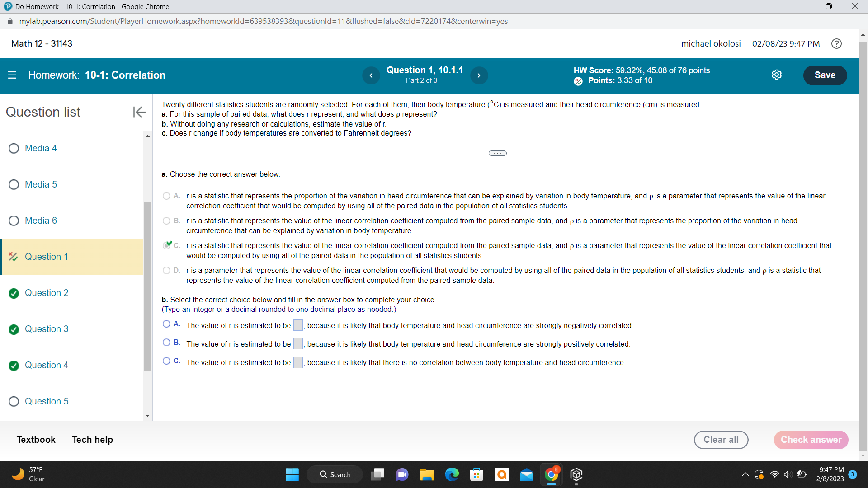Show hidden system tray icons chevron
Screen dimensions: 868x488
click(745, 474)
